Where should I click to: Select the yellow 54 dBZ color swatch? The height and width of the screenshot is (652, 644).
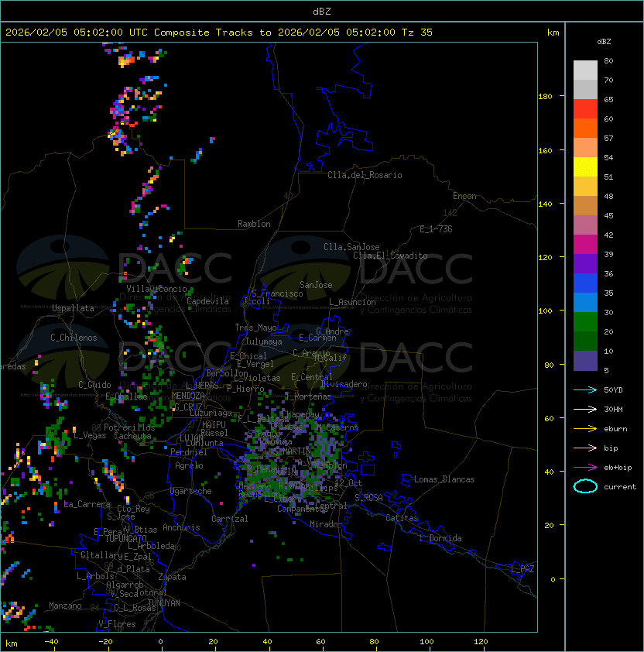[585, 166]
